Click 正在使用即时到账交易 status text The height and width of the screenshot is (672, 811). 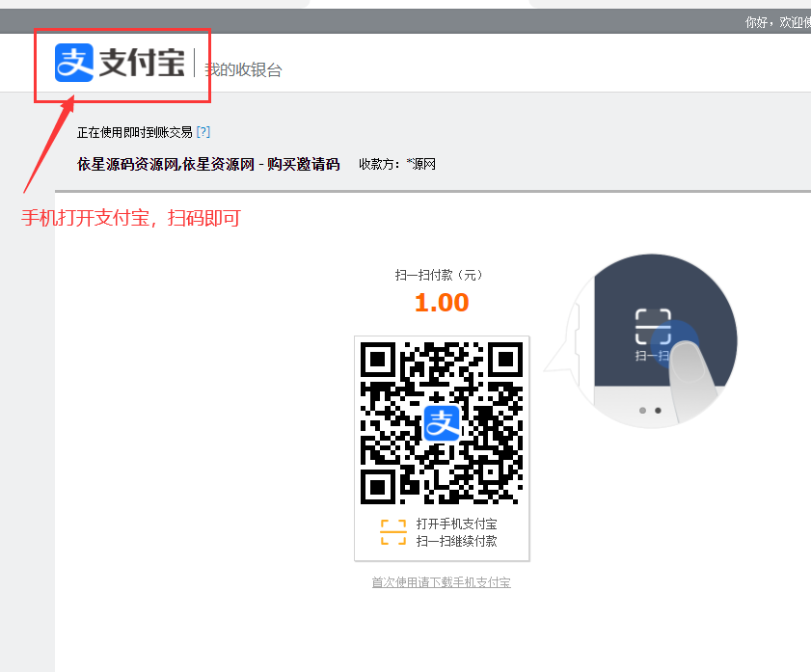tap(134, 132)
